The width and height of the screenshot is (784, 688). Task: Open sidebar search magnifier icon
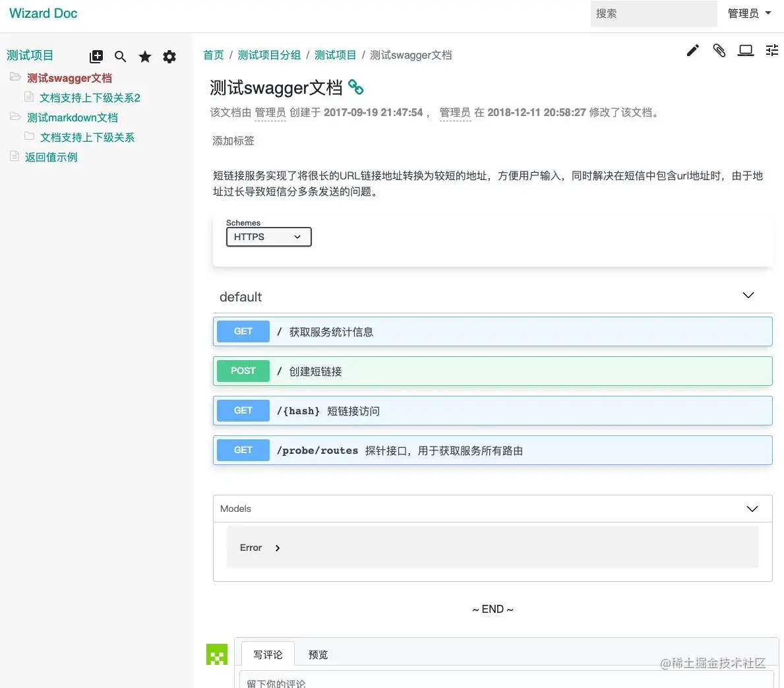tap(120, 57)
